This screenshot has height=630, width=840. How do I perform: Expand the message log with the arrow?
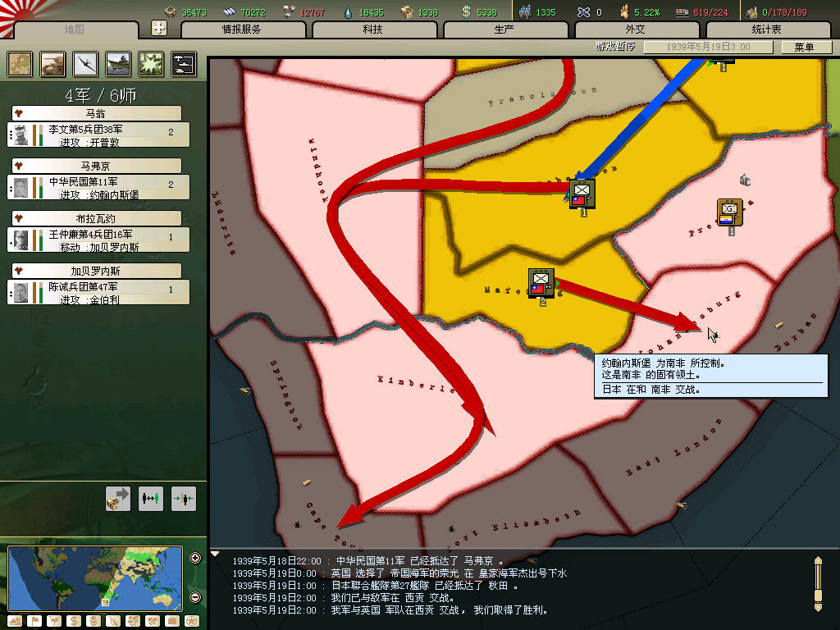coord(216,554)
